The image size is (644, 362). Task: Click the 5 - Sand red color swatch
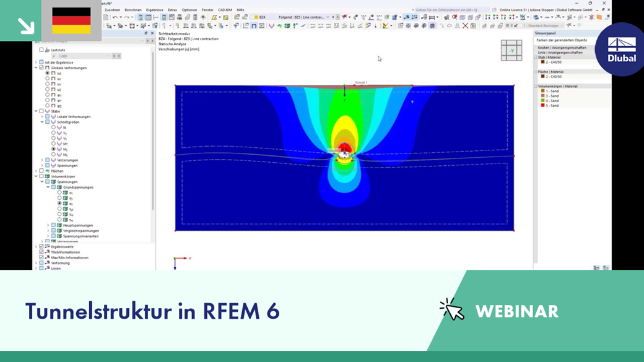click(542, 105)
